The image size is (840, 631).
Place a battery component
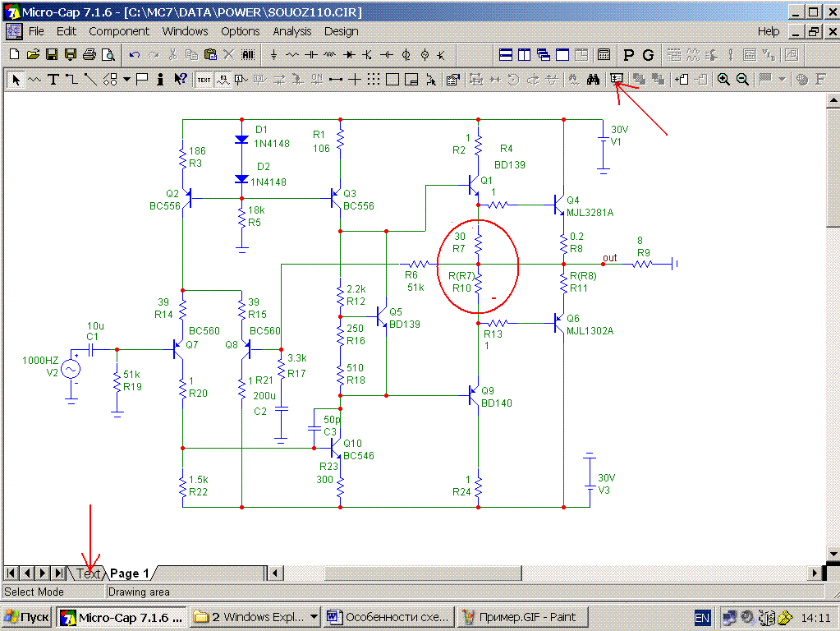(x=387, y=54)
